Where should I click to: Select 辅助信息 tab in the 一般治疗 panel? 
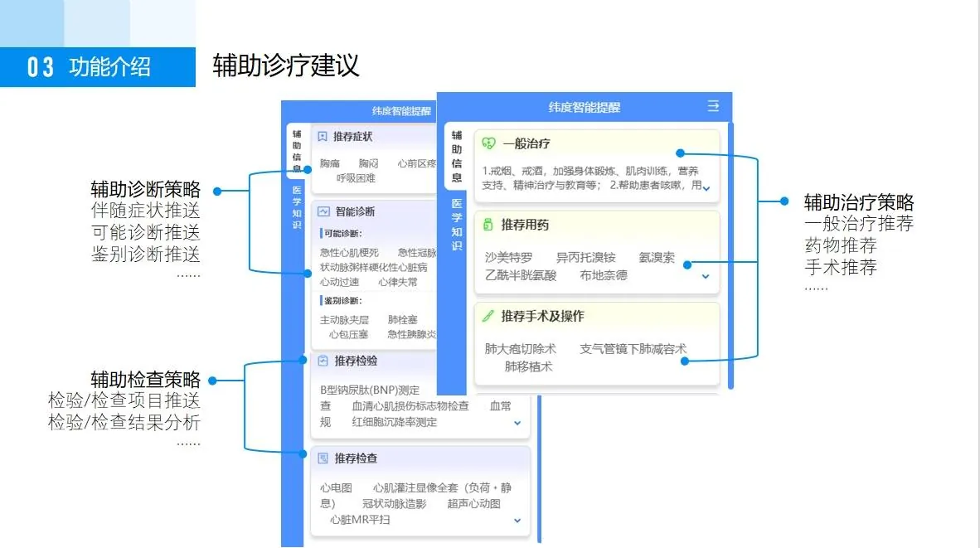(x=457, y=156)
